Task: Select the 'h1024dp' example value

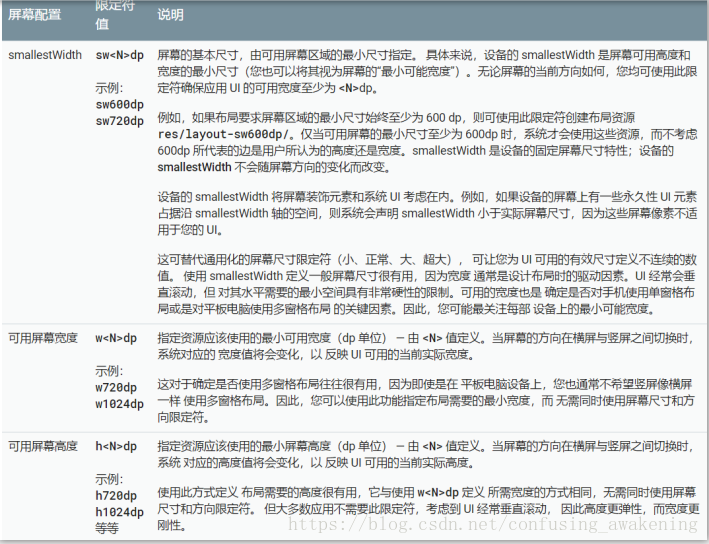Action: click(x=119, y=512)
